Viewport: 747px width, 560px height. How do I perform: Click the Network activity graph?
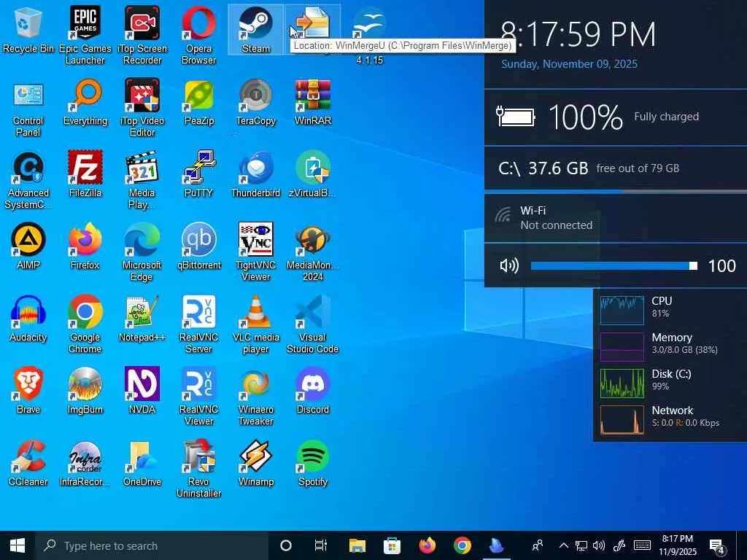point(622,420)
